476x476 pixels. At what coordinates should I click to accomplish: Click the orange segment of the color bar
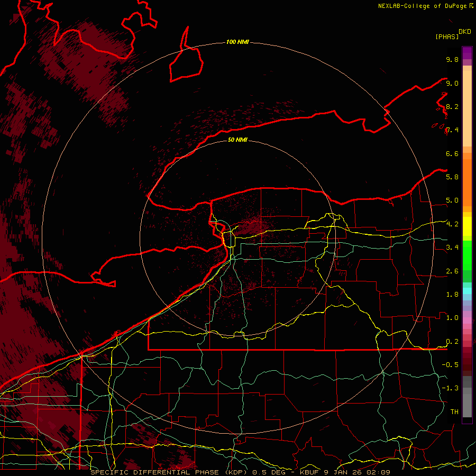point(467,182)
